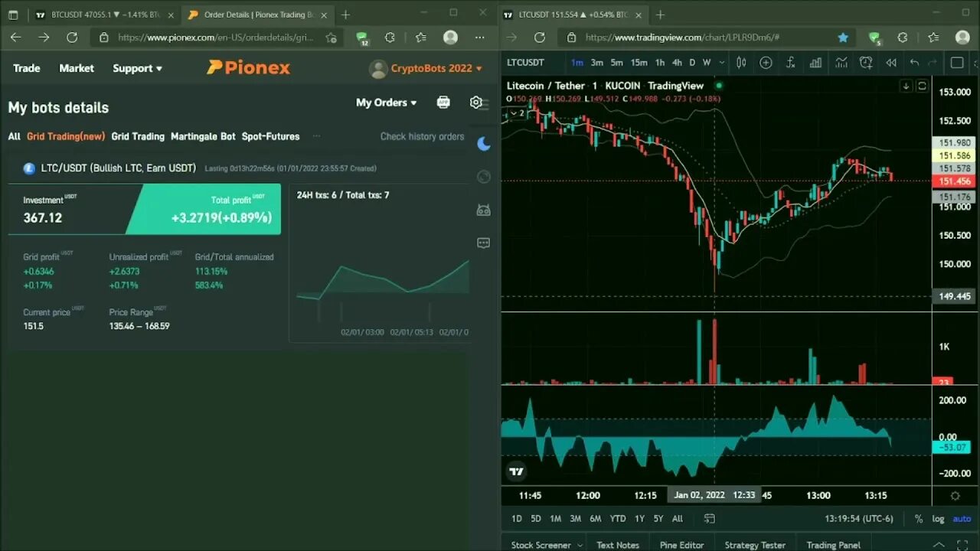Toggle log scale on the chart
980x551 pixels.
(x=938, y=519)
